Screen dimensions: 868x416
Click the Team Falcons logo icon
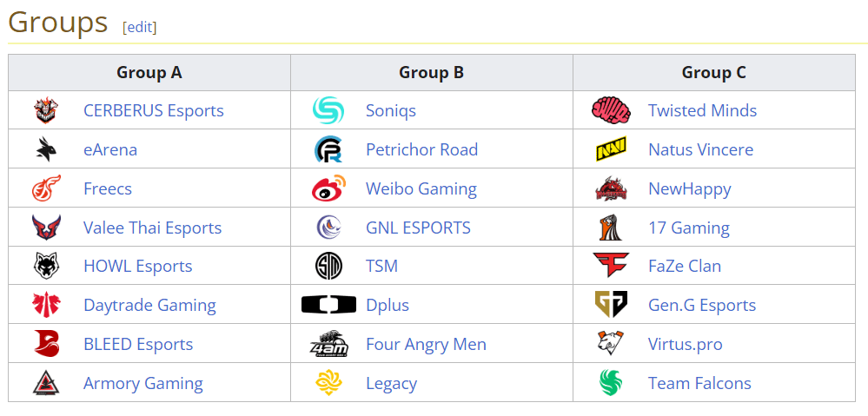click(611, 383)
